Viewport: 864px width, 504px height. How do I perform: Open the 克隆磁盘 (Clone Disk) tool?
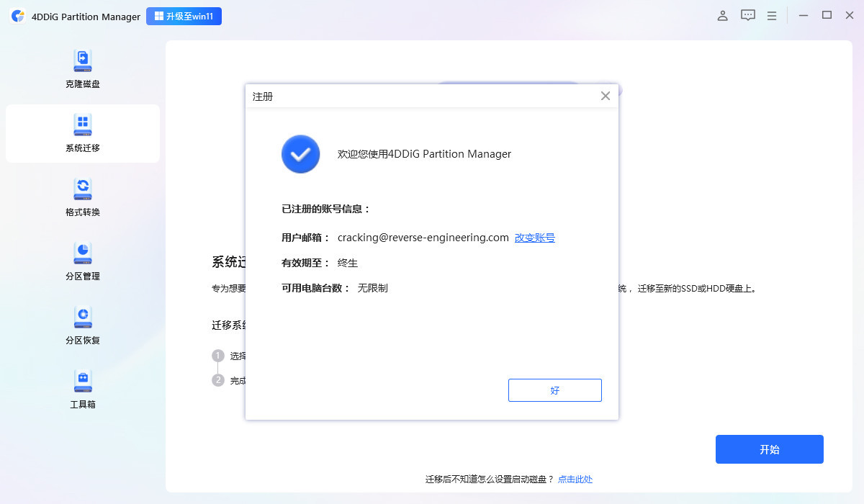[82, 68]
